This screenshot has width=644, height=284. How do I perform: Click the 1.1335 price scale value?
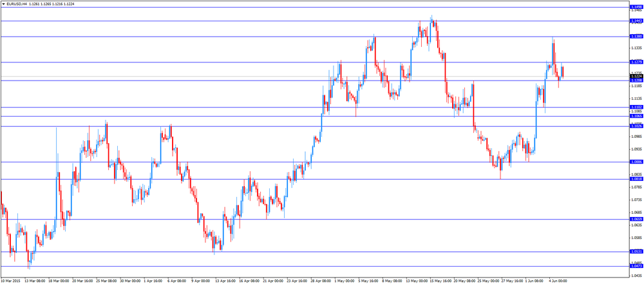[x=636, y=48]
